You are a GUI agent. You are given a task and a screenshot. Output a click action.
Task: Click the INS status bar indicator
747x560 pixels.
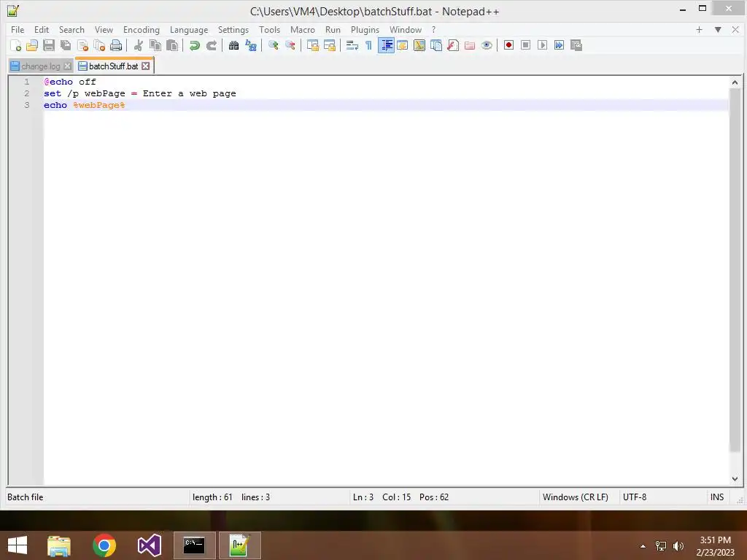(717, 497)
